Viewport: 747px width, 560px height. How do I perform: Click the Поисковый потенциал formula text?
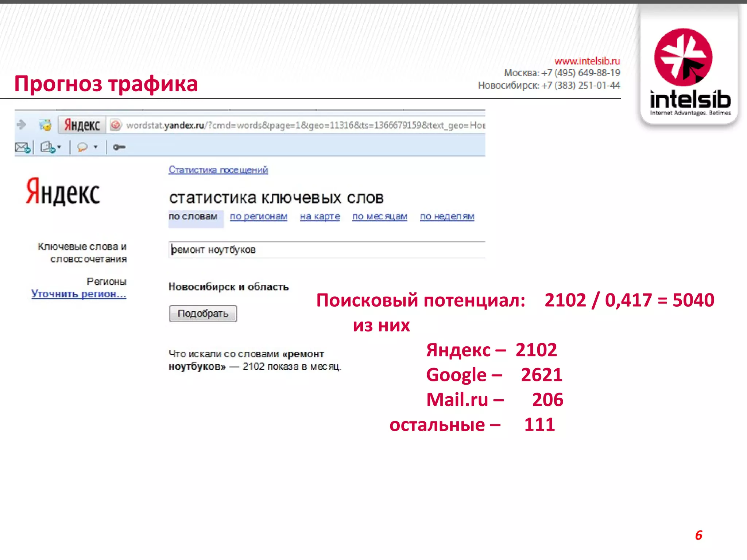[x=515, y=300]
